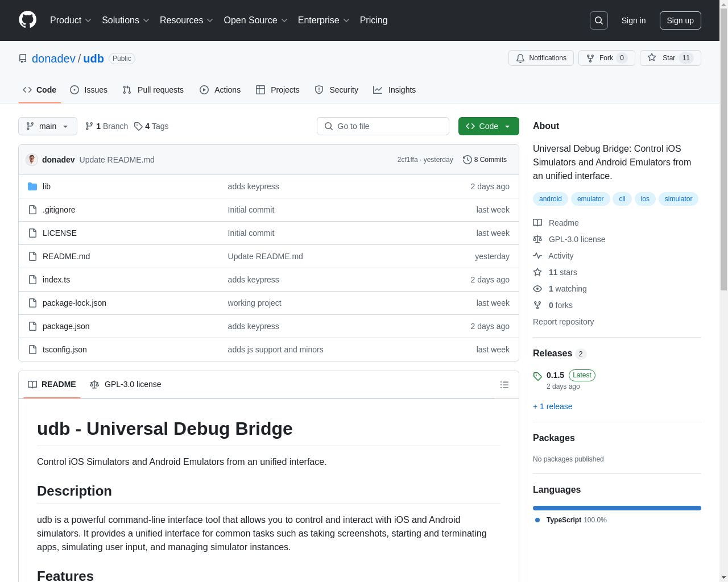Switch to the Insights tab
The width and height of the screenshot is (728, 582).
(394, 90)
